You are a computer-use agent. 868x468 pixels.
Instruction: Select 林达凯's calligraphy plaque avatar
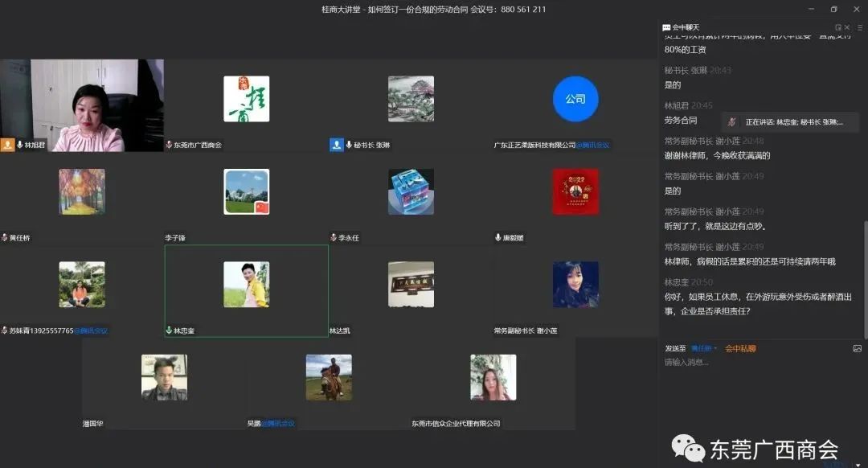(411, 285)
